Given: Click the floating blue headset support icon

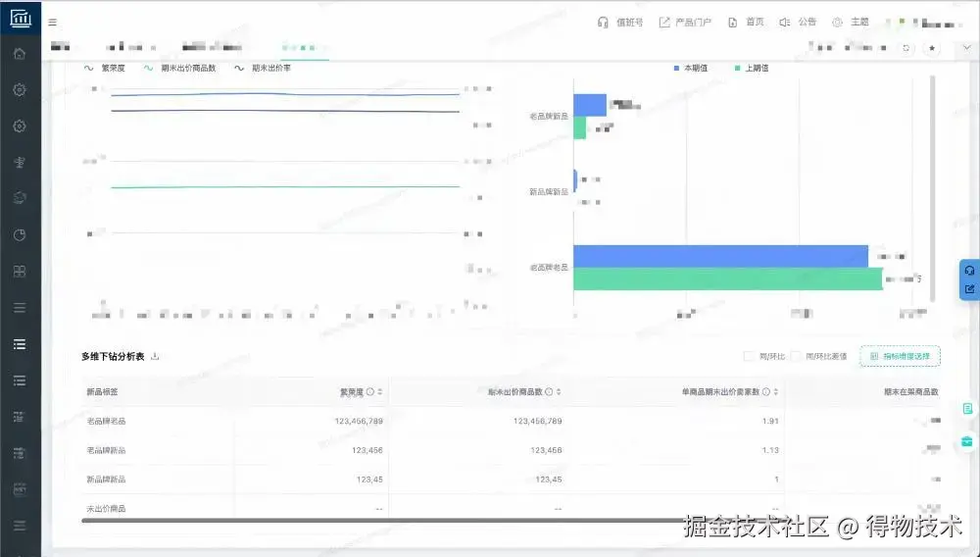Looking at the screenshot, I should pos(969,271).
